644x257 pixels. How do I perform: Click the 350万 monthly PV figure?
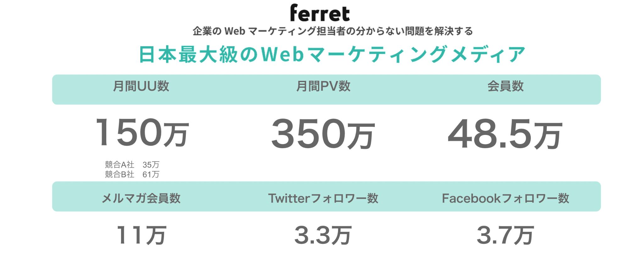pos(323,134)
